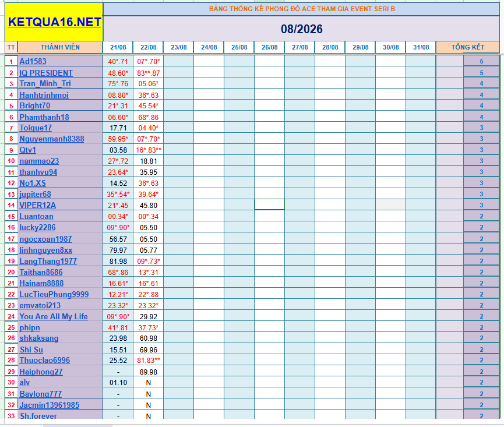Open member link You Are All My Life
The width and height of the screenshot is (504, 427).
pos(54,316)
